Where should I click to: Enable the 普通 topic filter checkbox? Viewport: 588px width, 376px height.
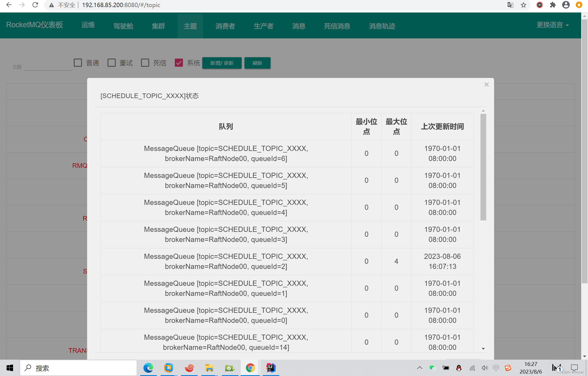pyautogui.click(x=78, y=63)
